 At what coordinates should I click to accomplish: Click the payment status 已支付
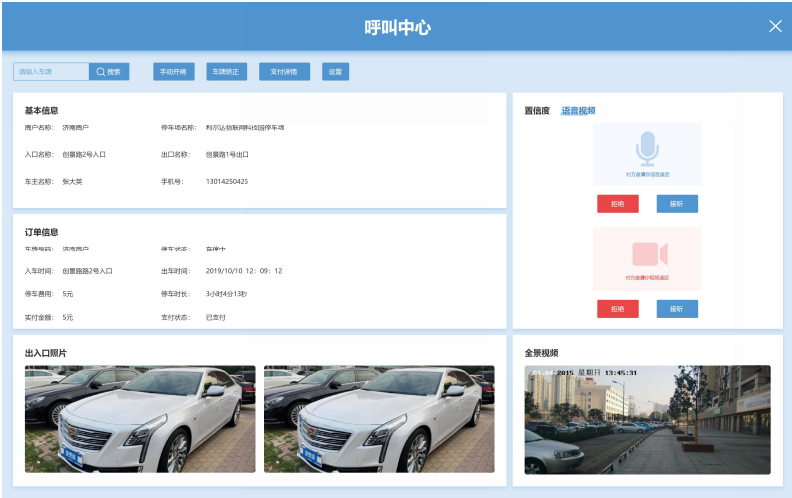tap(216, 318)
